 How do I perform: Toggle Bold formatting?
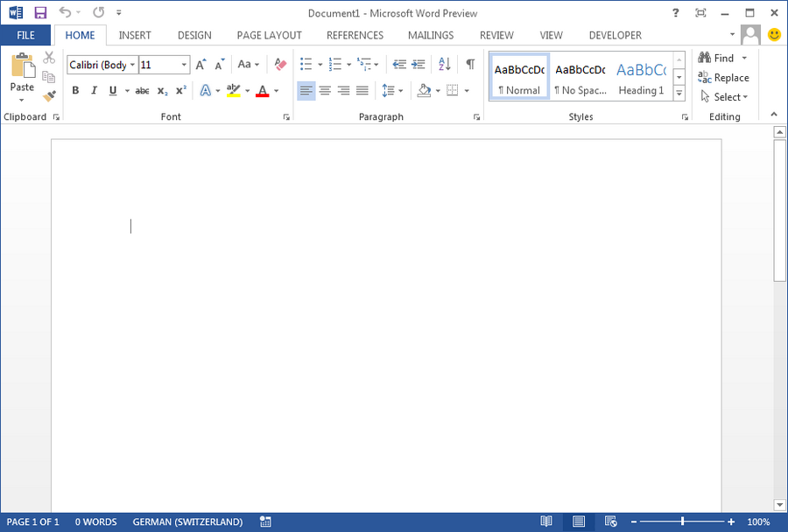pos(75,91)
